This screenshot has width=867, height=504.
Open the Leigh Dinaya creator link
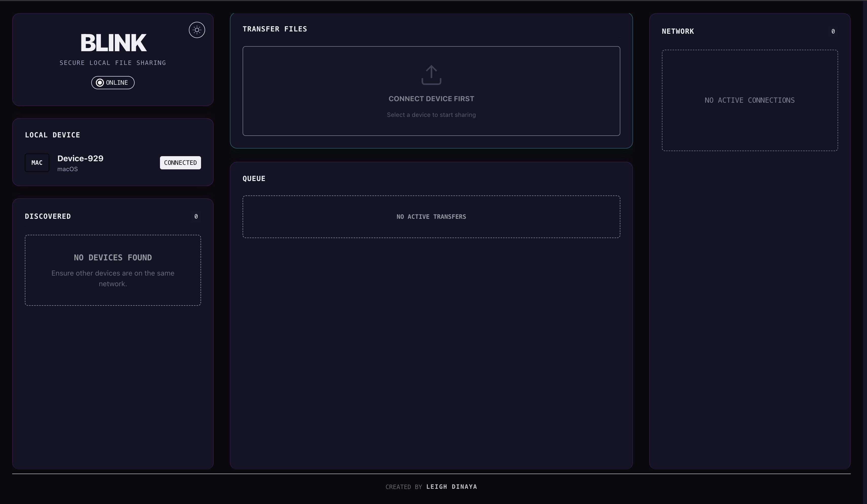[451, 487]
